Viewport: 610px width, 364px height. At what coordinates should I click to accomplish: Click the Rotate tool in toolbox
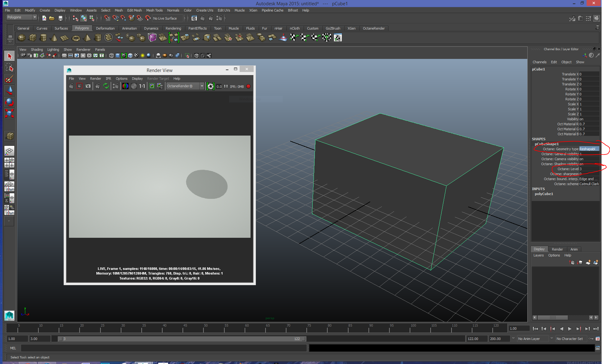(9, 102)
